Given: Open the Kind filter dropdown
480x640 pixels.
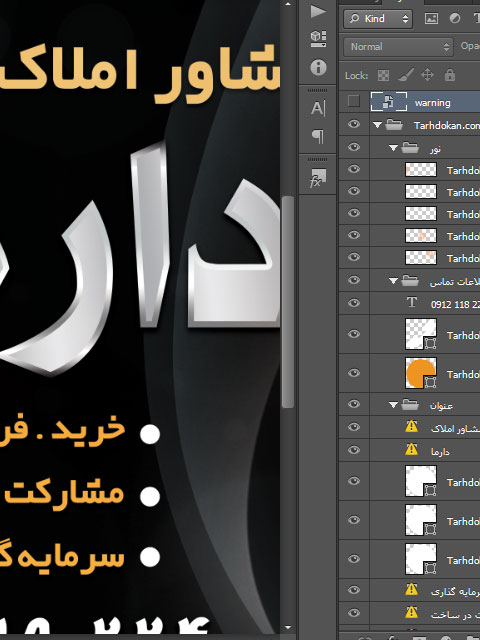Looking at the screenshot, I should click(378, 19).
